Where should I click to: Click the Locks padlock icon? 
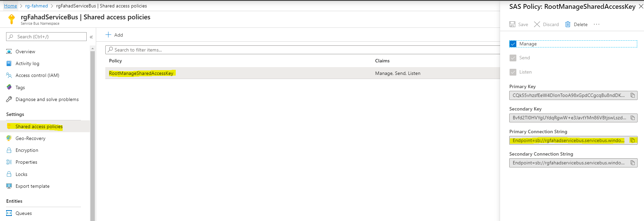coord(9,174)
